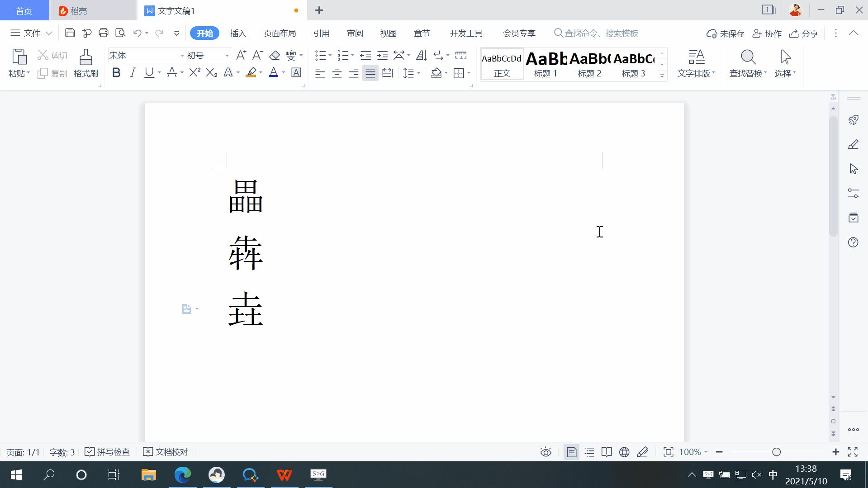Click the 分享 share button
The width and height of the screenshot is (868, 488).
803,33
